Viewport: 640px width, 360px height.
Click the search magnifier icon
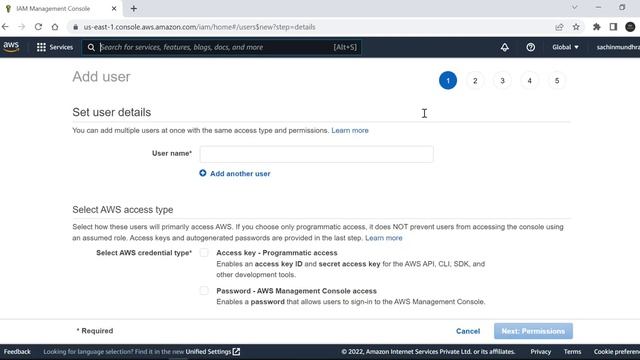(91, 47)
